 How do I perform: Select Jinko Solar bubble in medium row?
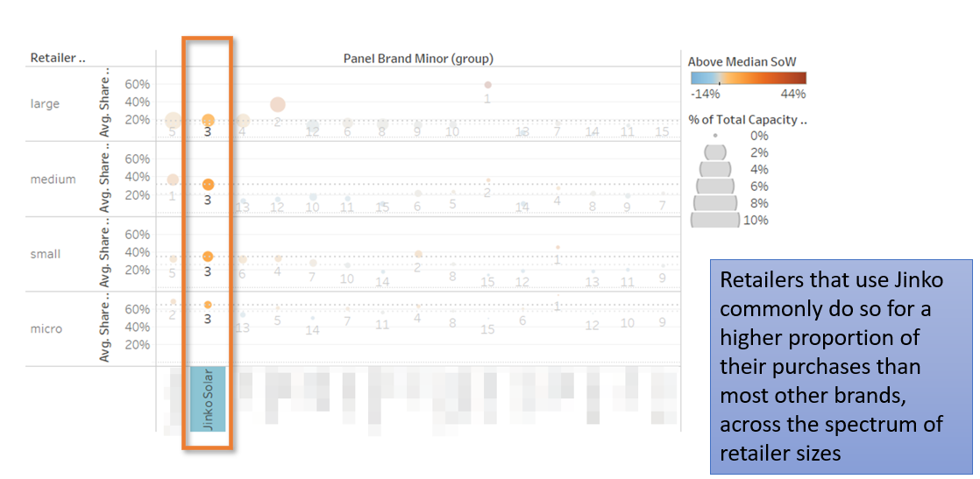click(x=208, y=185)
